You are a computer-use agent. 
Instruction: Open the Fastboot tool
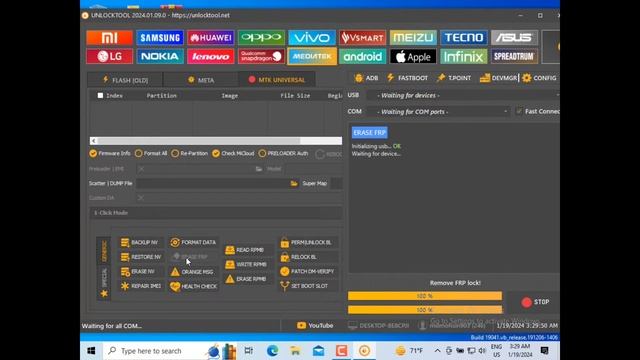(407, 78)
